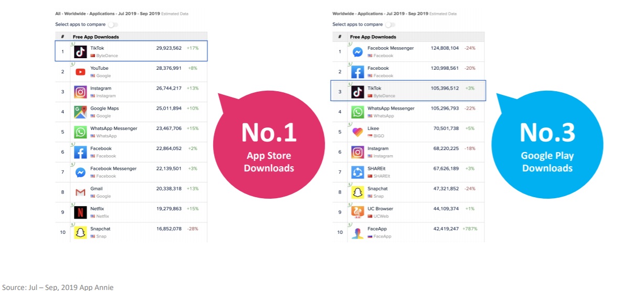644x291 pixels.
Task: Click the FaceApp app icon
Action: point(357,233)
